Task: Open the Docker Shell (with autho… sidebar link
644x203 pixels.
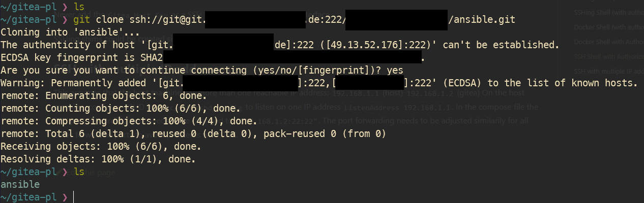Action: click(x=605, y=27)
